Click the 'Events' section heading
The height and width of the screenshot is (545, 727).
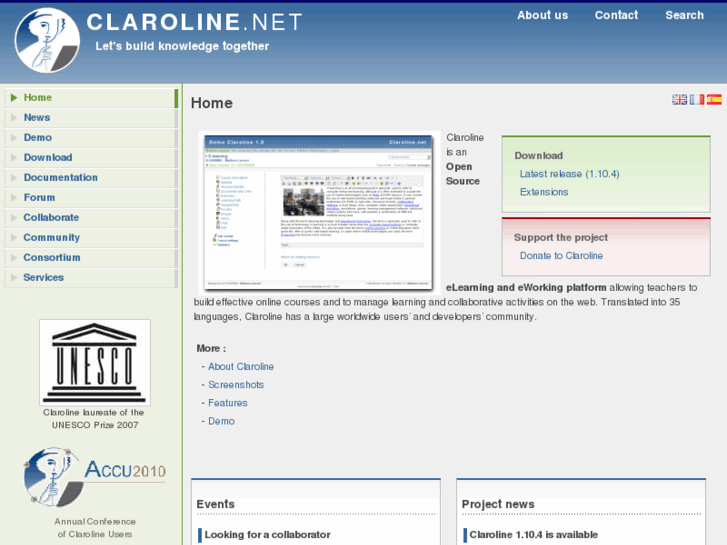click(x=216, y=504)
